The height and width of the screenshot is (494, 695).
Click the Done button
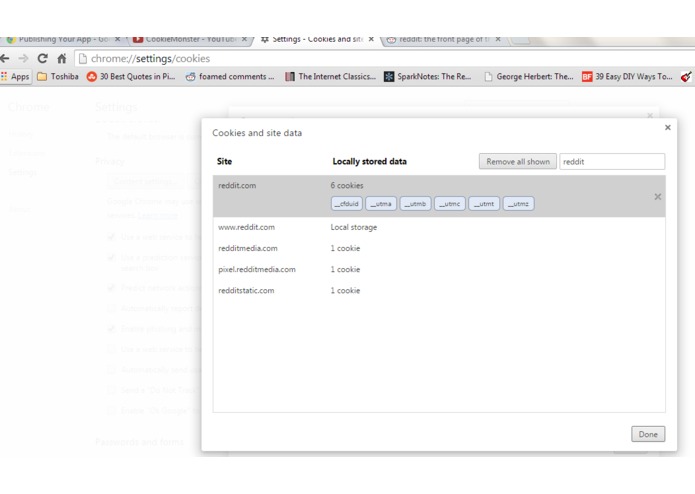[648, 434]
